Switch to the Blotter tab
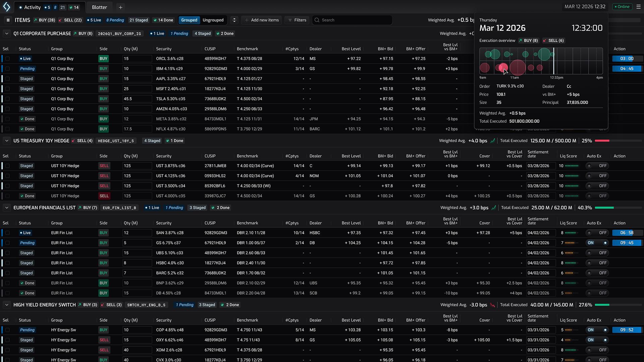 [x=99, y=7]
